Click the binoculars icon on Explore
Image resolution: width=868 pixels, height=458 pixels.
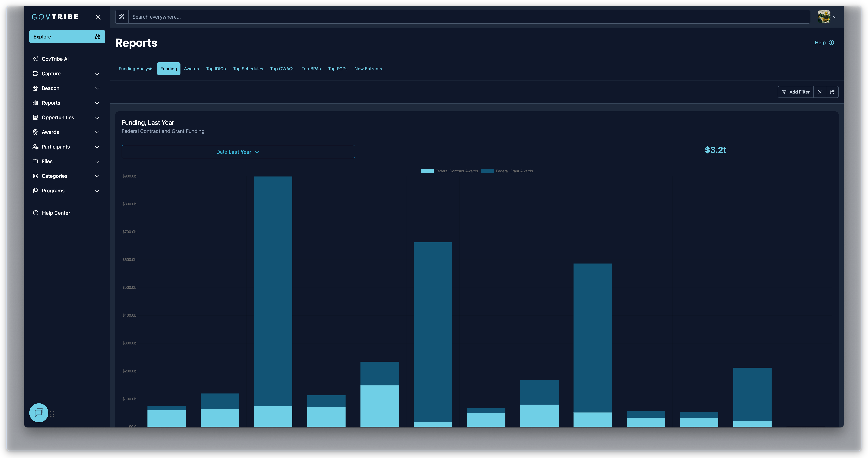point(98,37)
